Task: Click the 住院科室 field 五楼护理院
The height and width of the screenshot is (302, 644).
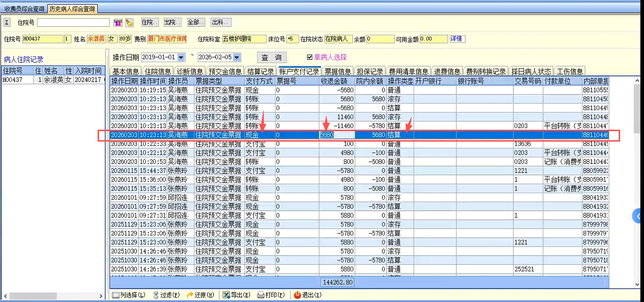Action: 244,39
